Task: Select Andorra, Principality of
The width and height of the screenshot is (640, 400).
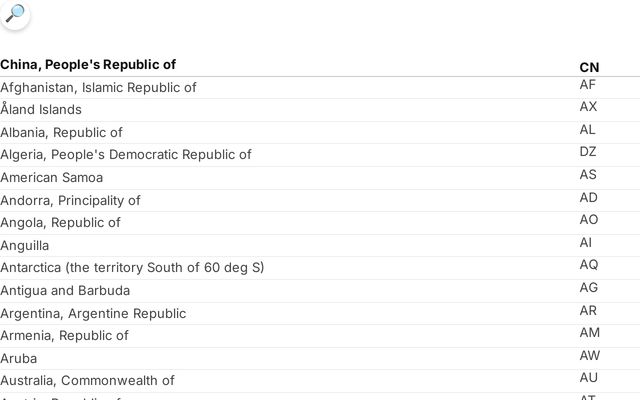Action: click(x=70, y=200)
